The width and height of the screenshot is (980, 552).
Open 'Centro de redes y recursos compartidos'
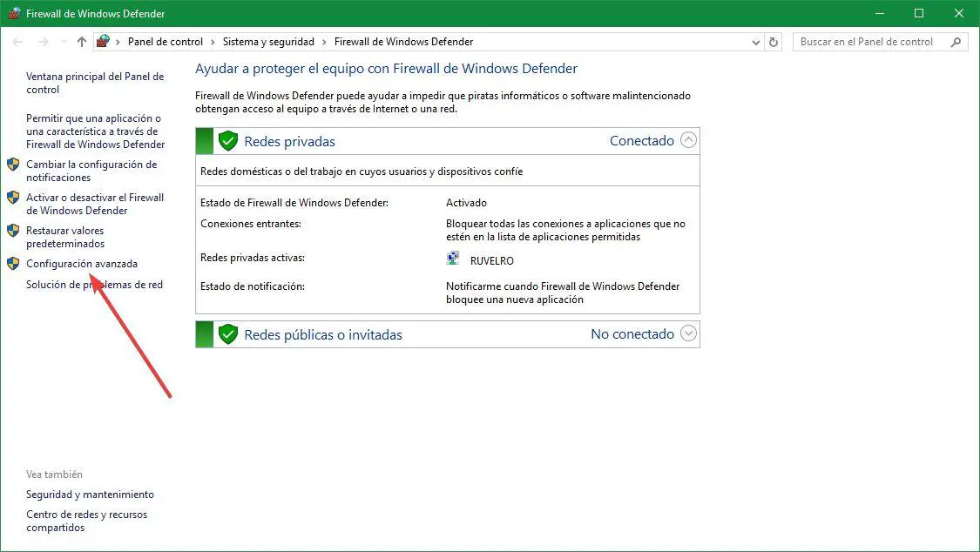pyautogui.click(x=87, y=521)
